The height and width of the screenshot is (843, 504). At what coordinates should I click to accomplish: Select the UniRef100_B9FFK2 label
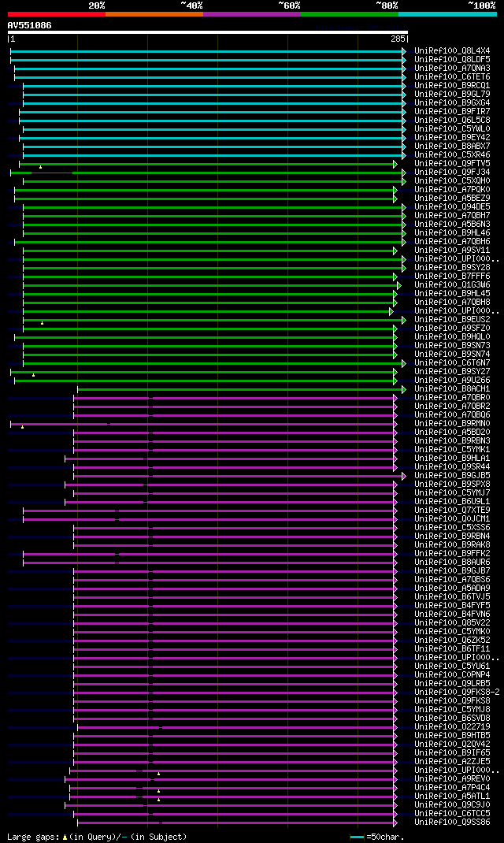(452, 554)
